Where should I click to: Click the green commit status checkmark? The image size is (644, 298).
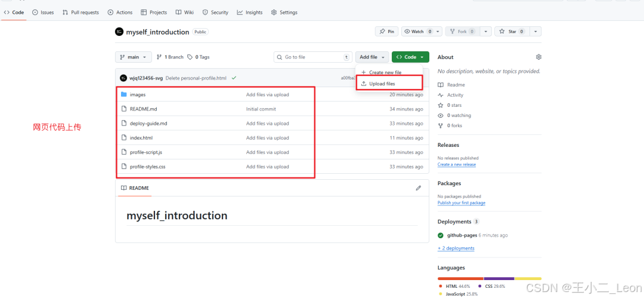(234, 78)
